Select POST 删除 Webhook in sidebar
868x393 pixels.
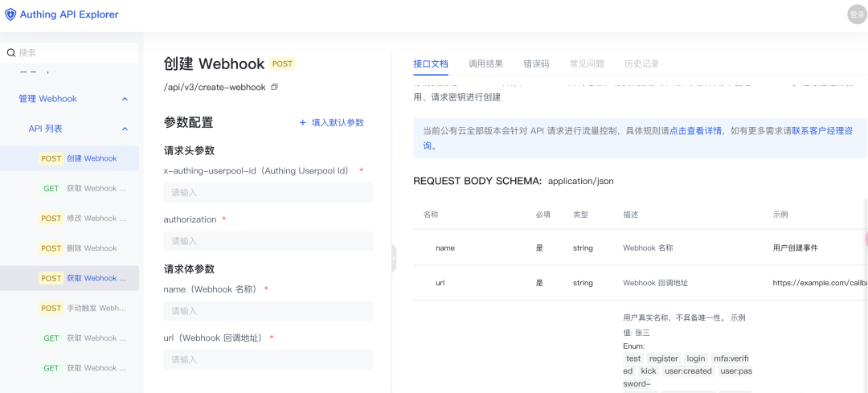pyautogui.click(x=69, y=248)
